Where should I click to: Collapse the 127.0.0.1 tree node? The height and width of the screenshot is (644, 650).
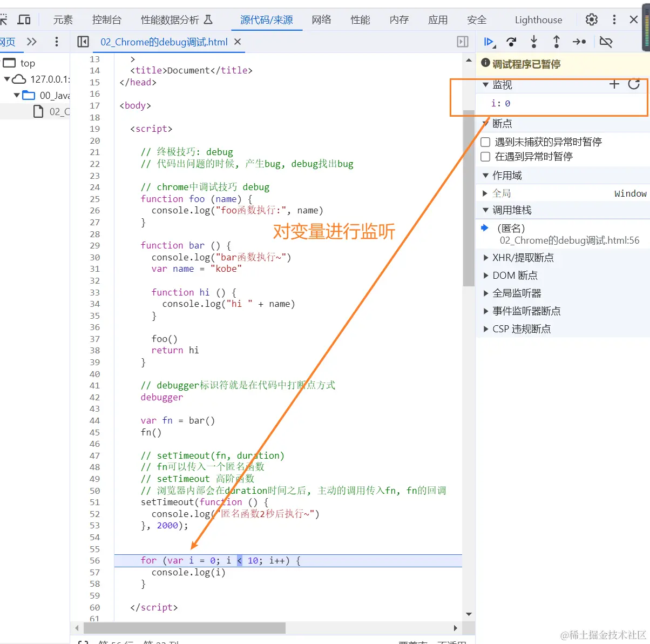pos(7,79)
